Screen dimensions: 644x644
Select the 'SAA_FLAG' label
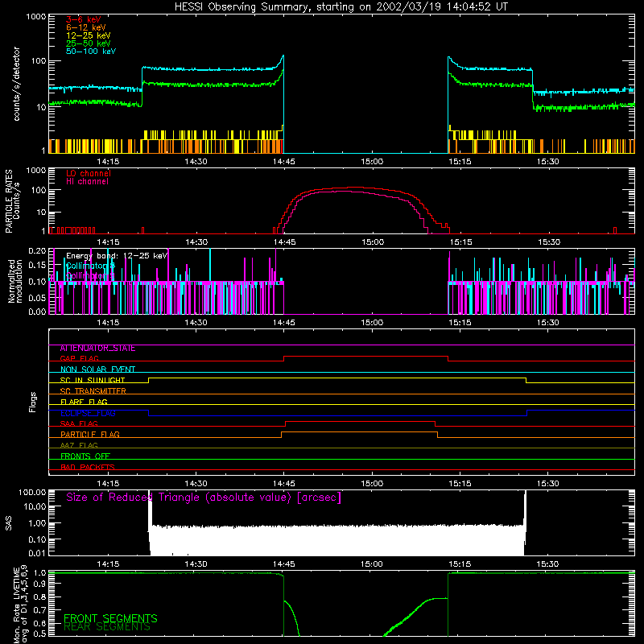coord(79,424)
